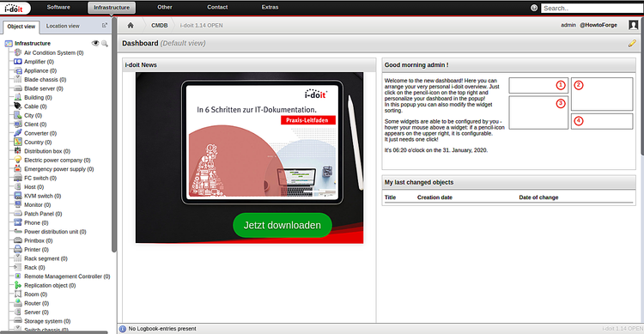Click the Monitor icon

(x=18, y=204)
